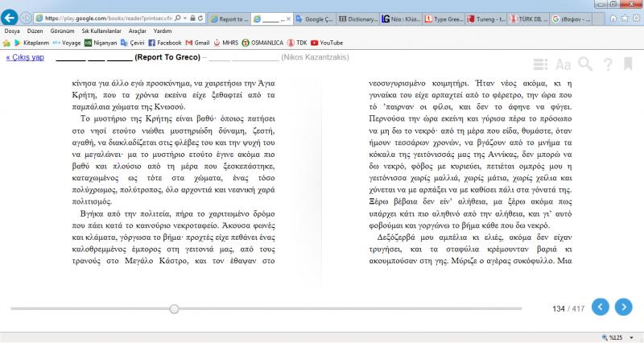Go back with the browser Back arrow
644x343 pixels.
point(9,18)
